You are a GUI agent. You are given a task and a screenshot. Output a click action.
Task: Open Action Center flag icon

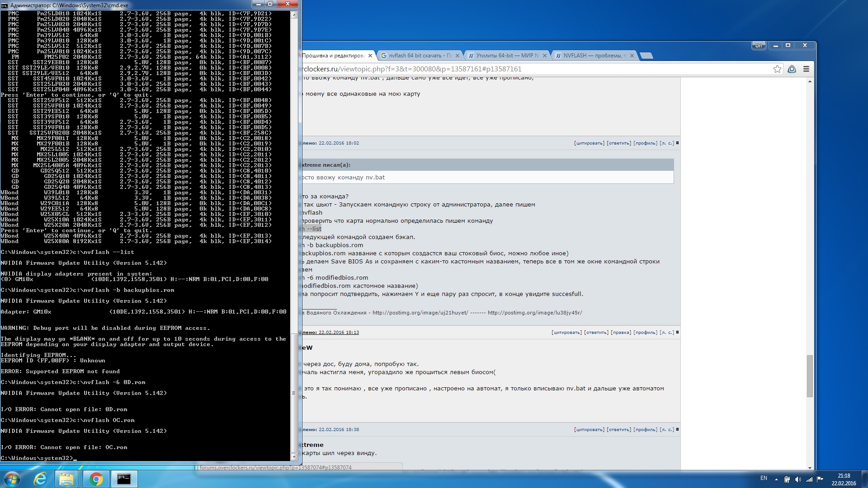(x=820, y=479)
